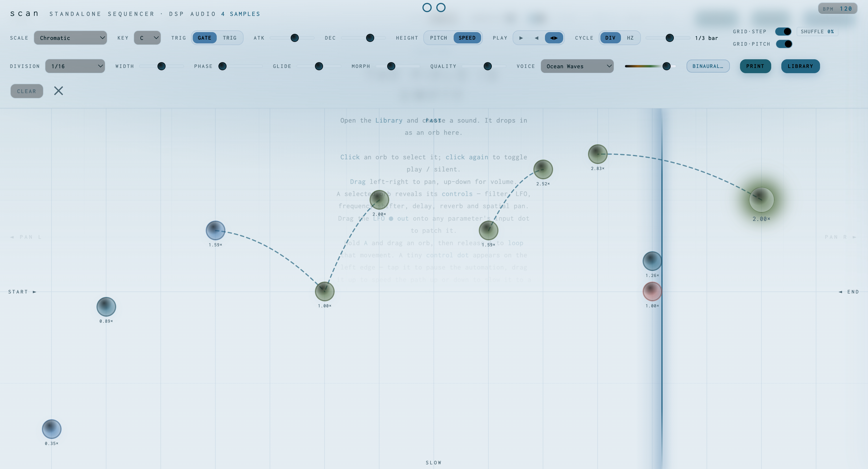Open the LIBRARY button
This screenshot has width=868, height=469.
[800, 66]
